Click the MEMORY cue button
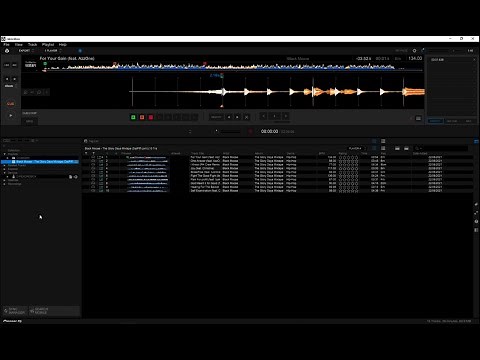This screenshot has height=360, width=480. pos(216,117)
